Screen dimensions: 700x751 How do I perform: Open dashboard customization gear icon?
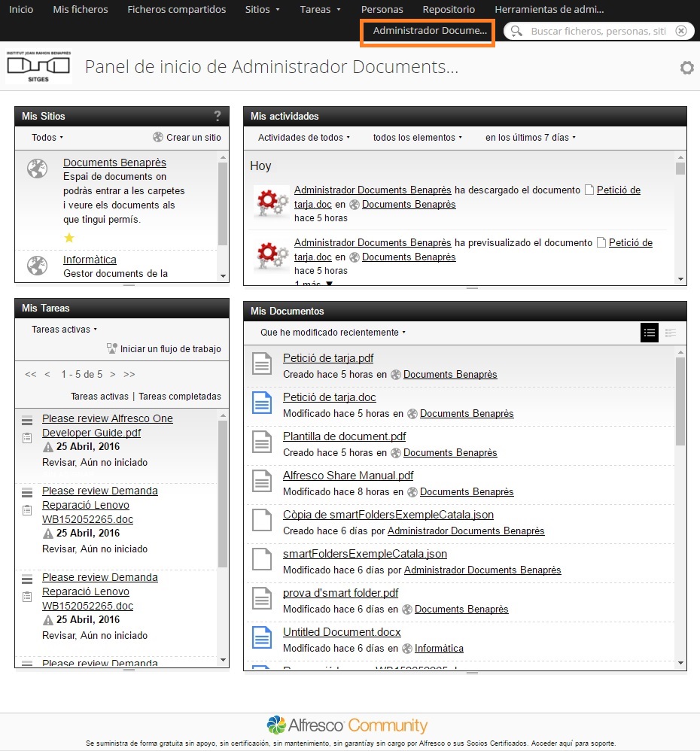click(x=686, y=68)
